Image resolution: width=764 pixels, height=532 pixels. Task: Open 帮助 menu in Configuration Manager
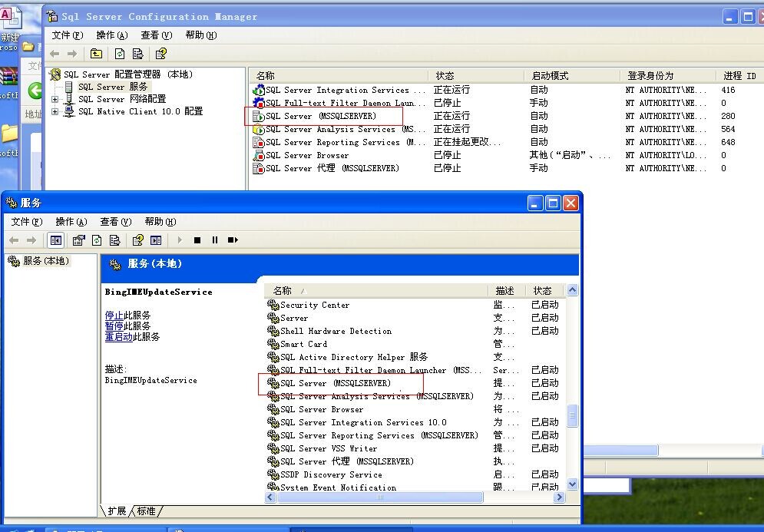point(201,35)
